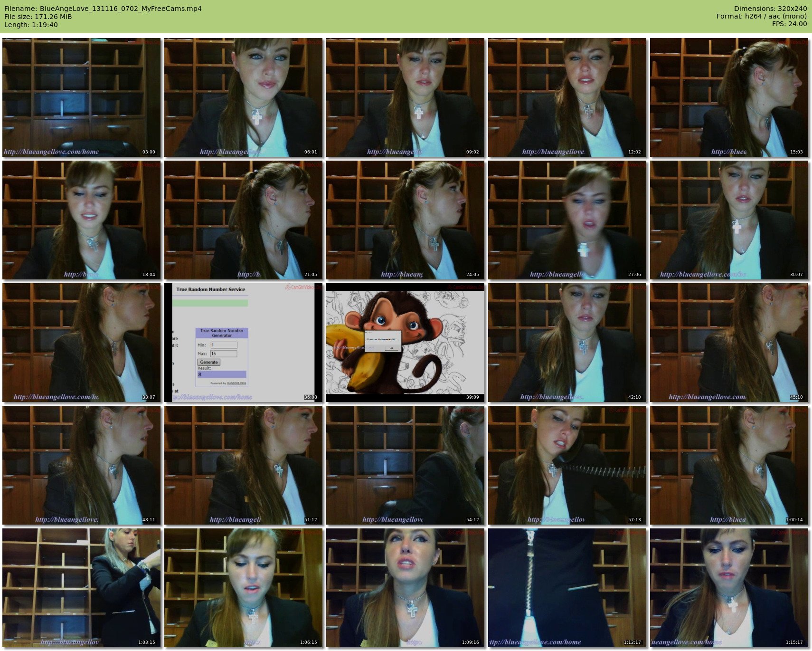Open the thumbnail stamped 1:15:17
Viewport: 812px width, 651px height.
[x=729, y=588]
